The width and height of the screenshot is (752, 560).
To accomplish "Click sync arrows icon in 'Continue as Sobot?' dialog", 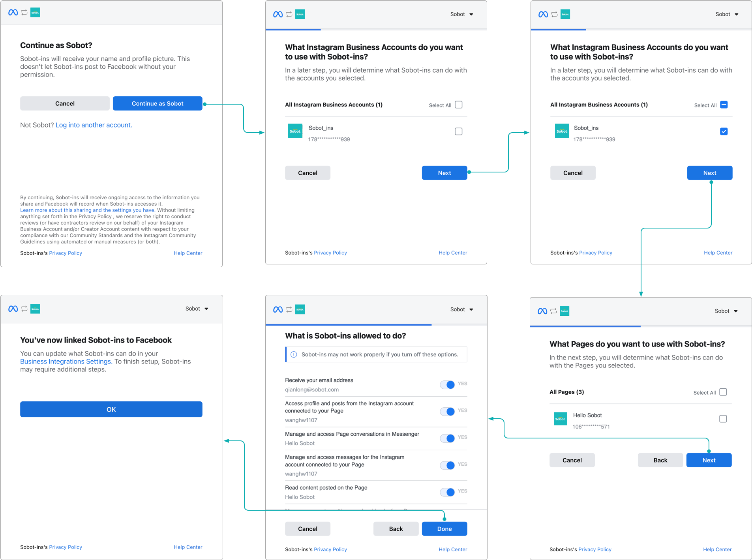I will [24, 13].
